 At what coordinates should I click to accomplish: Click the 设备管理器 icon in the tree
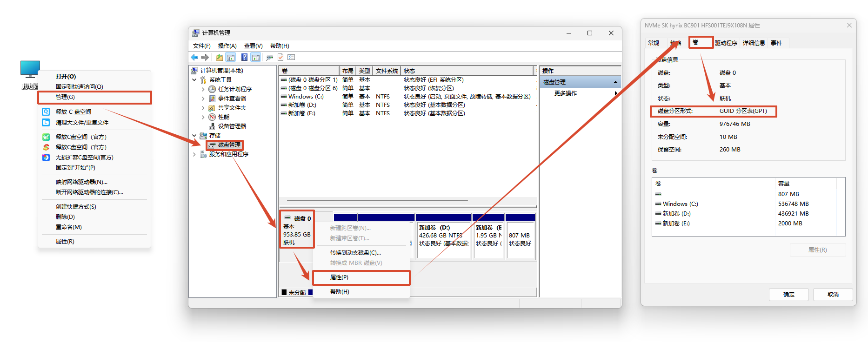pyautogui.click(x=212, y=126)
